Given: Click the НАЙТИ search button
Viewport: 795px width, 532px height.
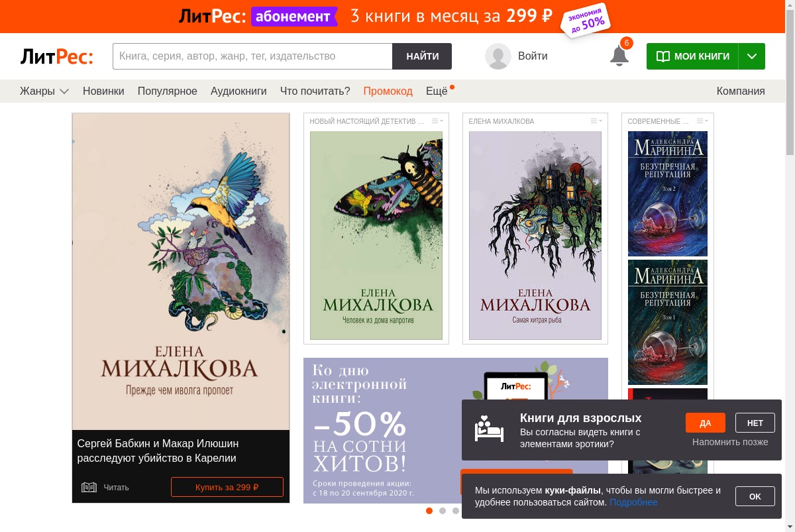Looking at the screenshot, I should [x=422, y=56].
